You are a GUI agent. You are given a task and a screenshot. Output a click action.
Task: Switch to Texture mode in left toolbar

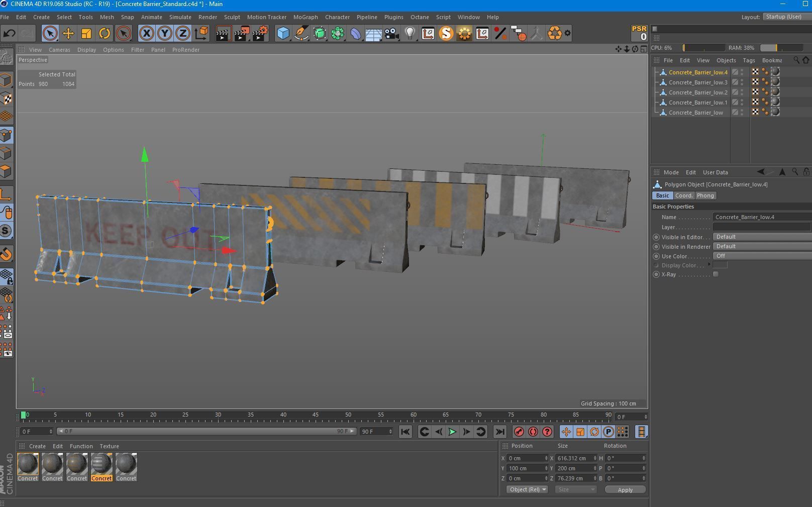point(6,98)
